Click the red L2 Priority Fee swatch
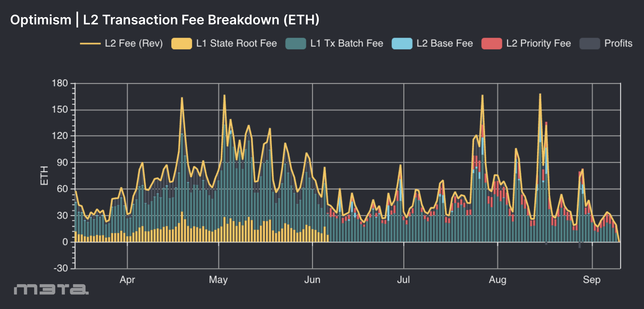Image resolution: width=644 pixels, height=309 pixels. (491, 44)
